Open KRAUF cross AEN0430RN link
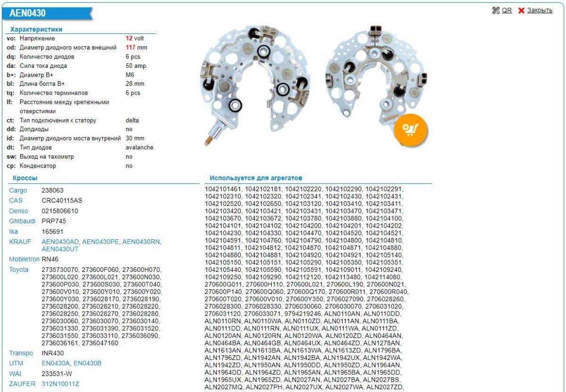Screen dimensions: 566x392 click(141, 242)
